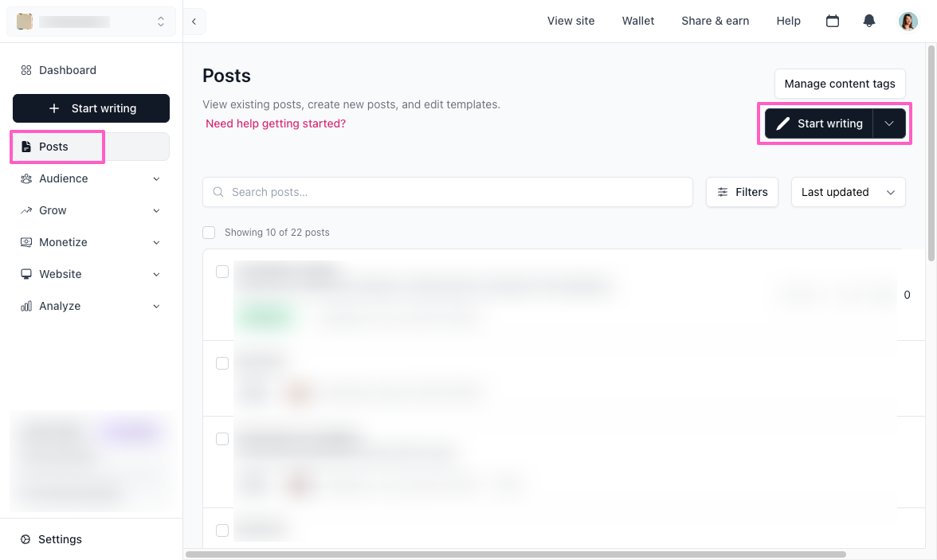Open the Need help getting started link
Image resolution: width=937 pixels, height=560 pixels.
click(x=276, y=123)
